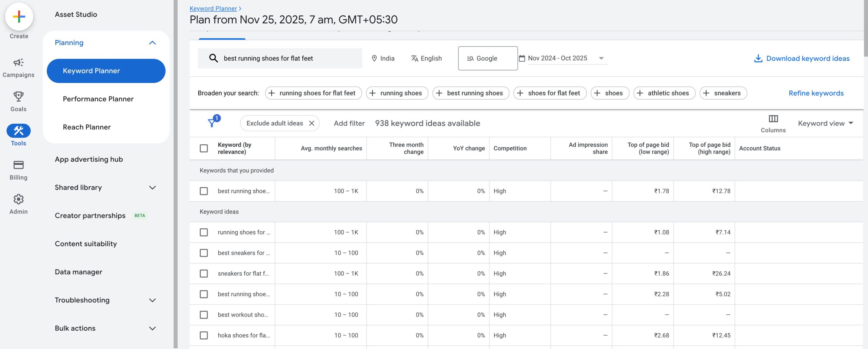The image size is (868, 349).
Task: Click the colorful plus Create icon
Action: coord(19,17)
